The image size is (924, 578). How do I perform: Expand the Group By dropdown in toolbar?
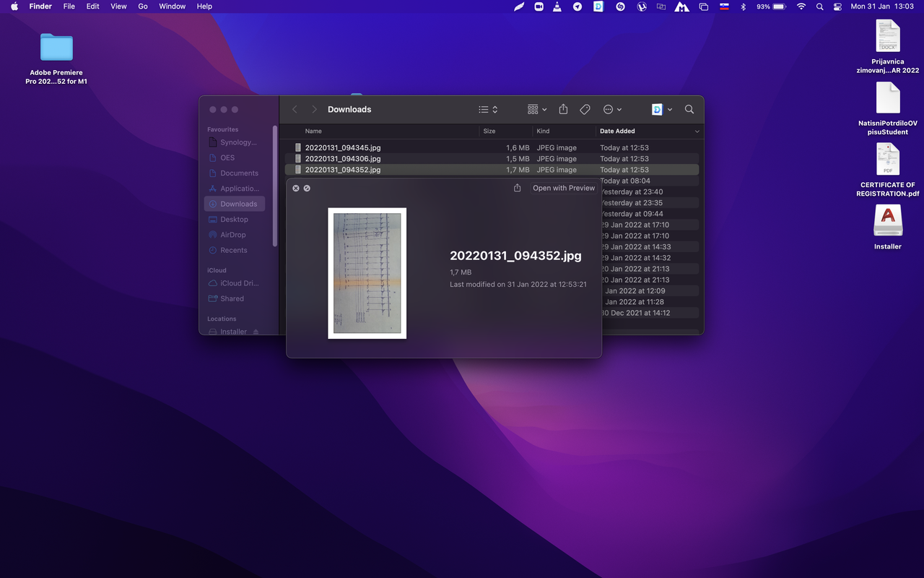537,109
